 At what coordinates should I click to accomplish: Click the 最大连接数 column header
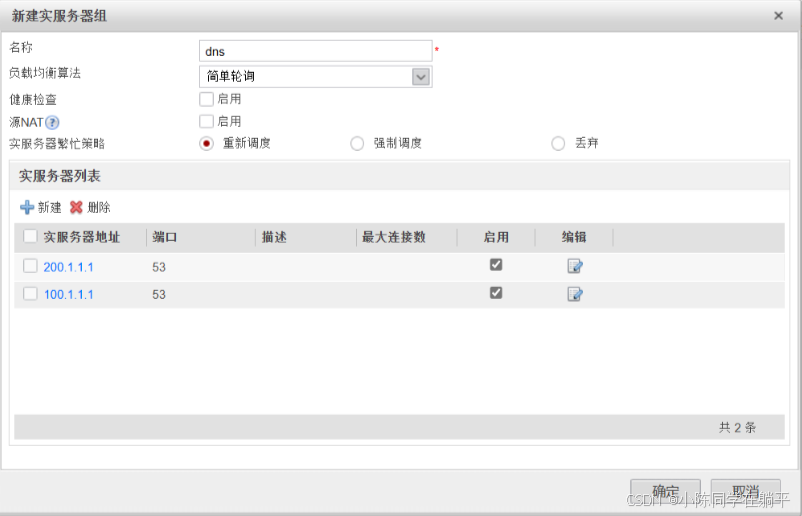point(394,237)
